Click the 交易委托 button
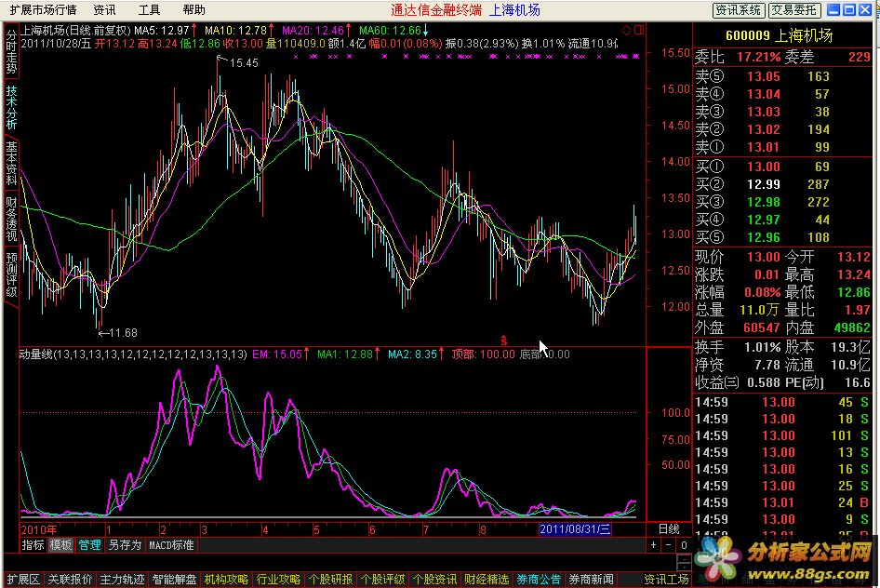This screenshot has height=588, width=880. 793,10
